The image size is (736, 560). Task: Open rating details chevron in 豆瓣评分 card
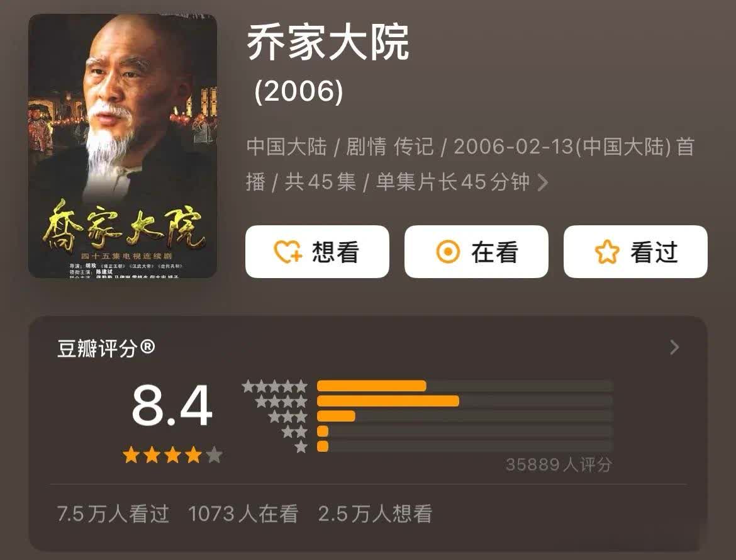tap(674, 347)
